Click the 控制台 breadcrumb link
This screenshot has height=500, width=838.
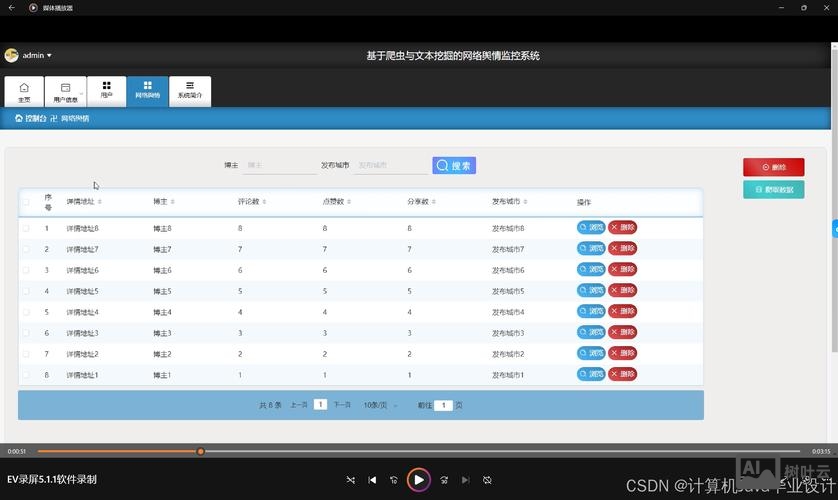[31, 118]
